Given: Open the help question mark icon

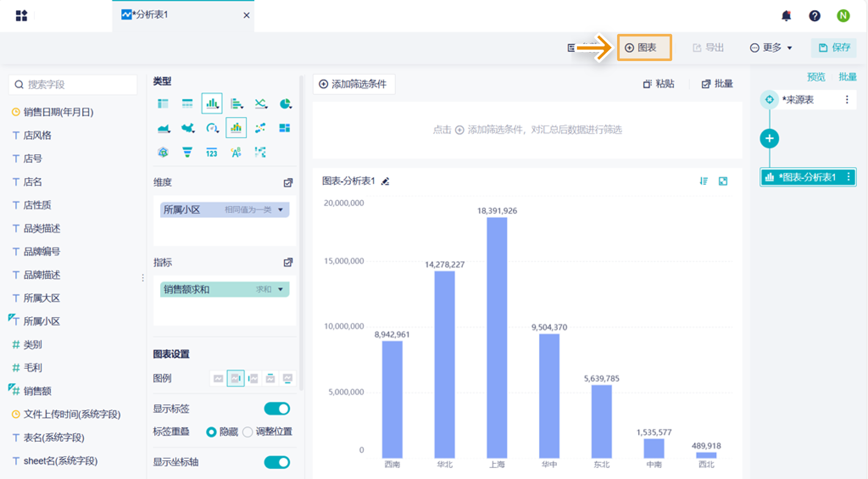Looking at the screenshot, I should click(x=815, y=16).
